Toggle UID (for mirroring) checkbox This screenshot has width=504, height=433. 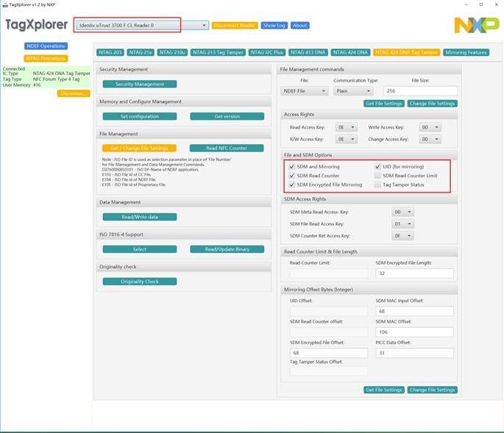point(377,166)
